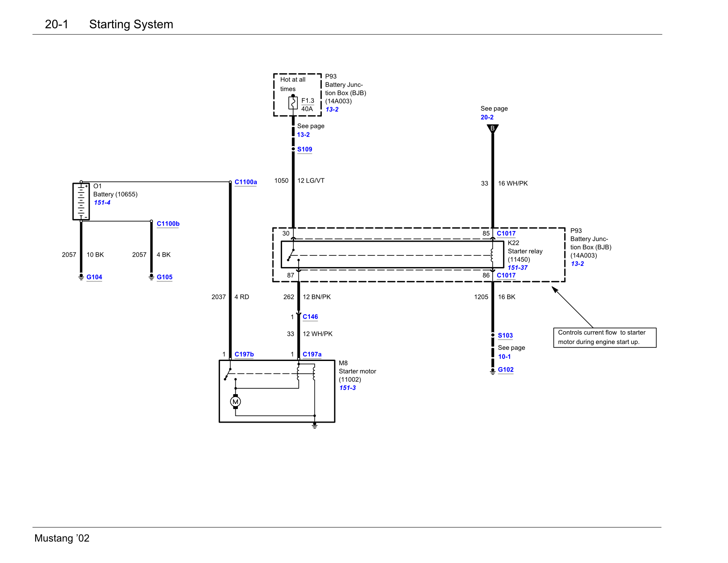Open the S109 splice link

point(304,149)
